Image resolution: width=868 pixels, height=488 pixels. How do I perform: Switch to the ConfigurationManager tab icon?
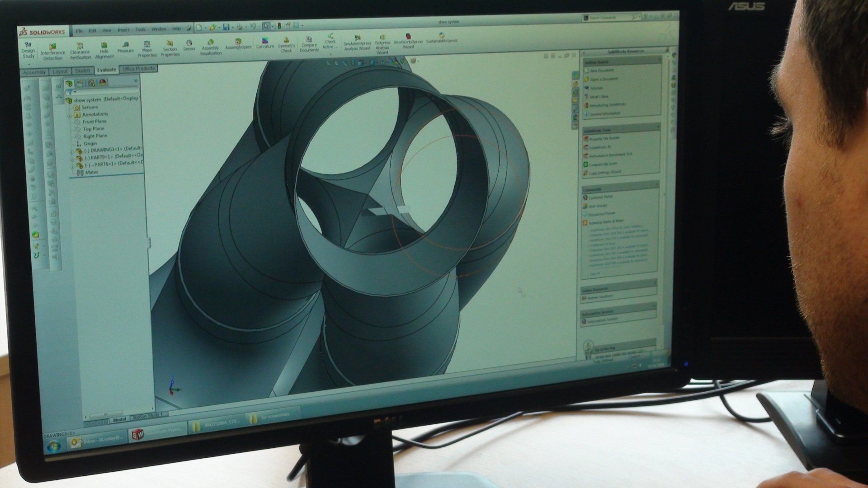[x=91, y=83]
